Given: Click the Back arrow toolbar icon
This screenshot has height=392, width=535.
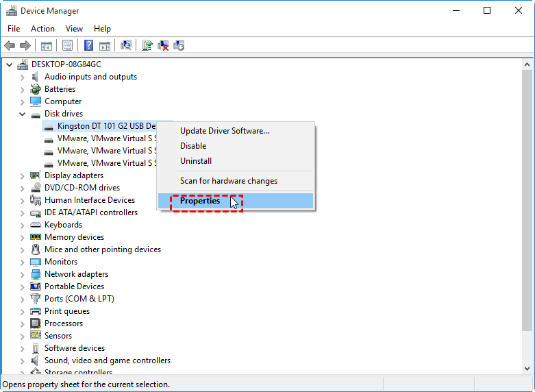Looking at the screenshot, I should pyautogui.click(x=10, y=45).
